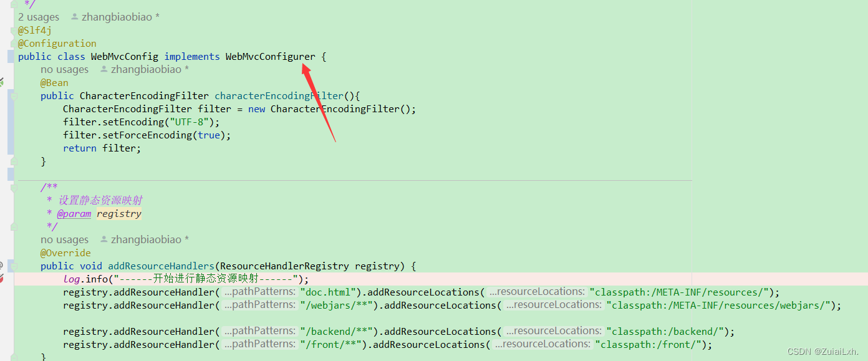Viewport: 868px width, 361px height.
Task: Toggle the resourceLocations hint on the /front/** line
Action: point(542,344)
